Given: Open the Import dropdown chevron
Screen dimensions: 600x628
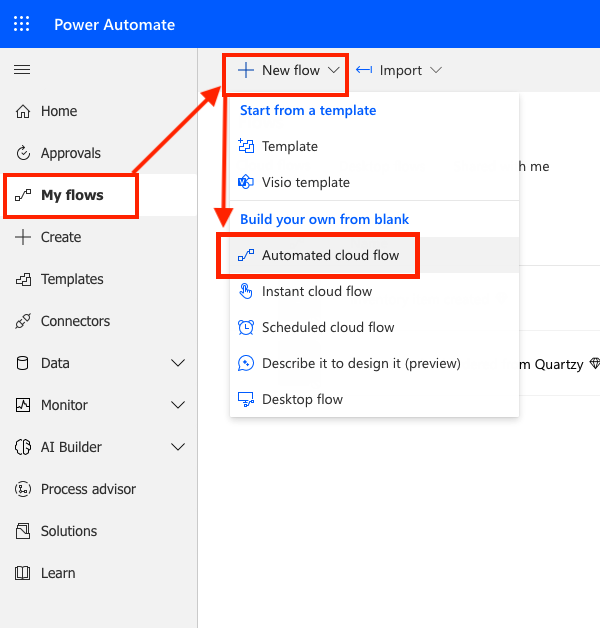Looking at the screenshot, I should [x=436, y=70].
